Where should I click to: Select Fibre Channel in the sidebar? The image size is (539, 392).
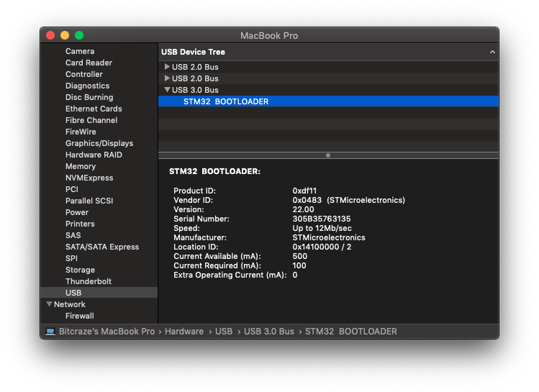tap(91, 120)
